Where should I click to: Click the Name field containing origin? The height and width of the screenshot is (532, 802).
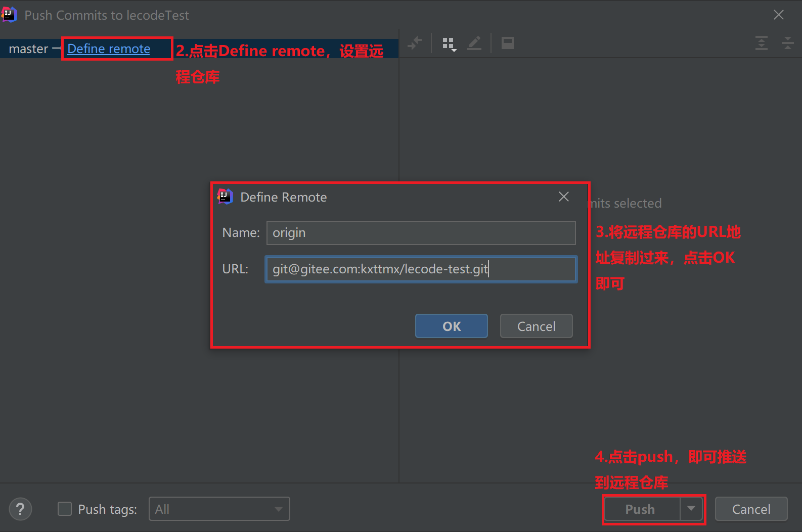[421, 233]
